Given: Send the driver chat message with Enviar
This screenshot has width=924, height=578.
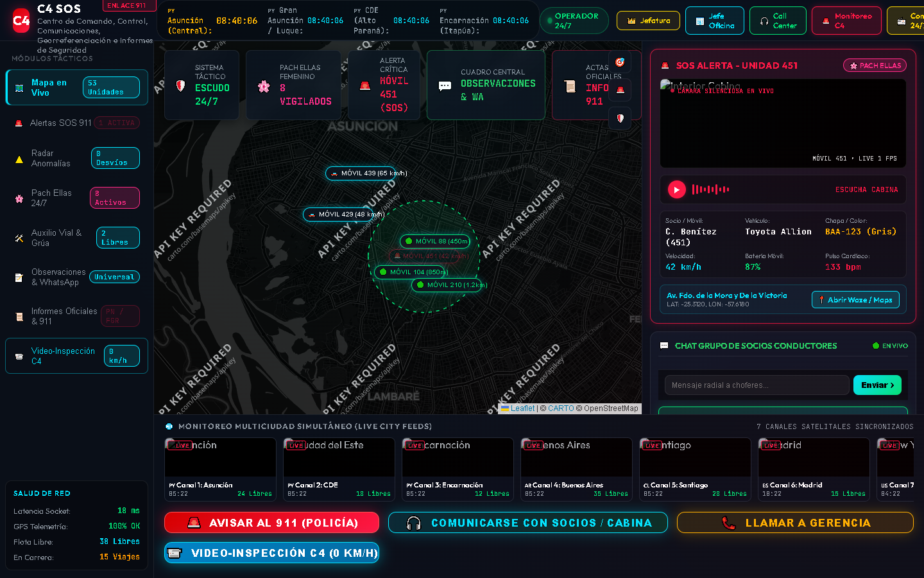Looking at the screenshot, I should tap(877, 385).
